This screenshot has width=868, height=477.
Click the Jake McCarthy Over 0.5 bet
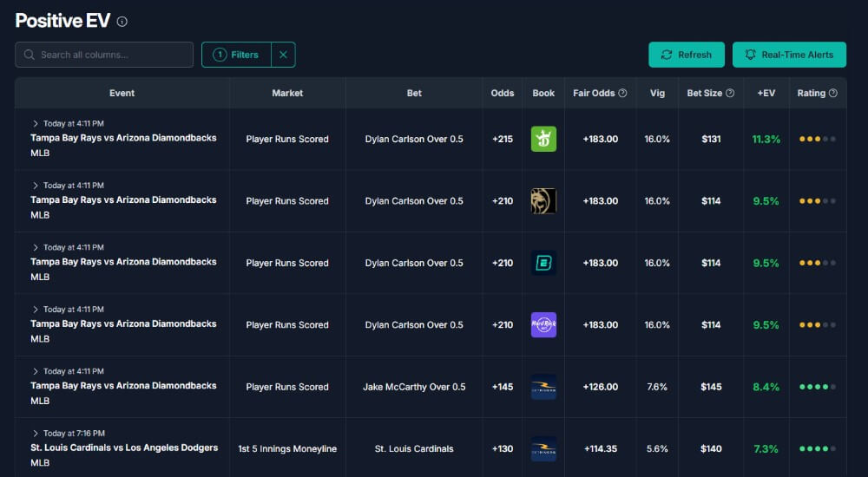pyautogui.click(x=414, y=387)
